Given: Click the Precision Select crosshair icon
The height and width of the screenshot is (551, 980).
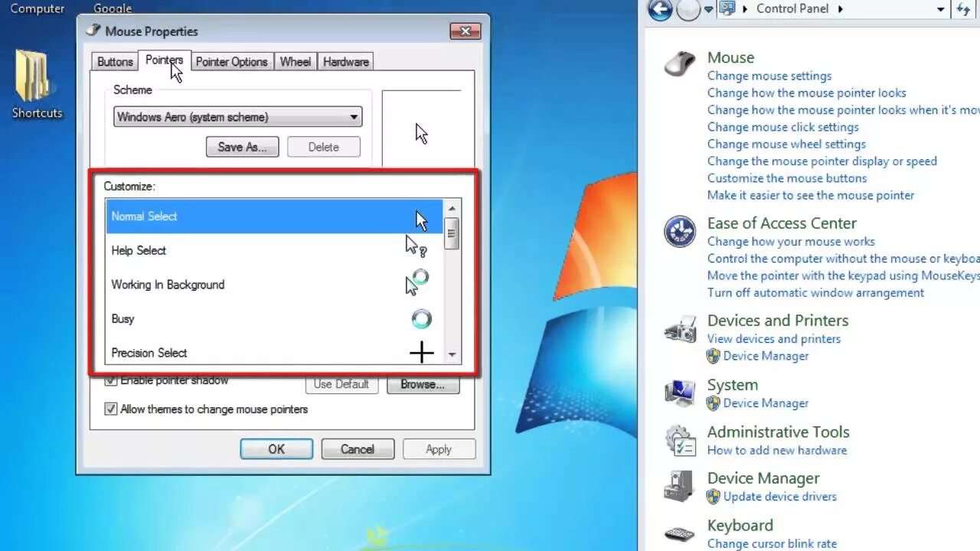Looking at the screenshot, I should [421, 352].
